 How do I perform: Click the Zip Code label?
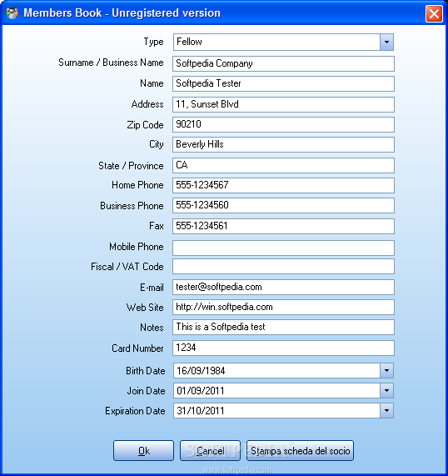point(145,125)
